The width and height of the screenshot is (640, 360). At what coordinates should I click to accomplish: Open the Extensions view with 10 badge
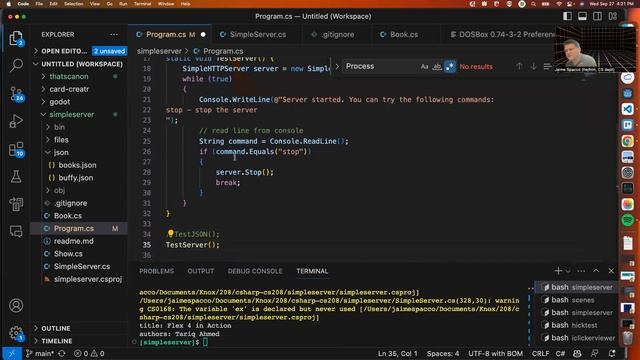point(16,150)
